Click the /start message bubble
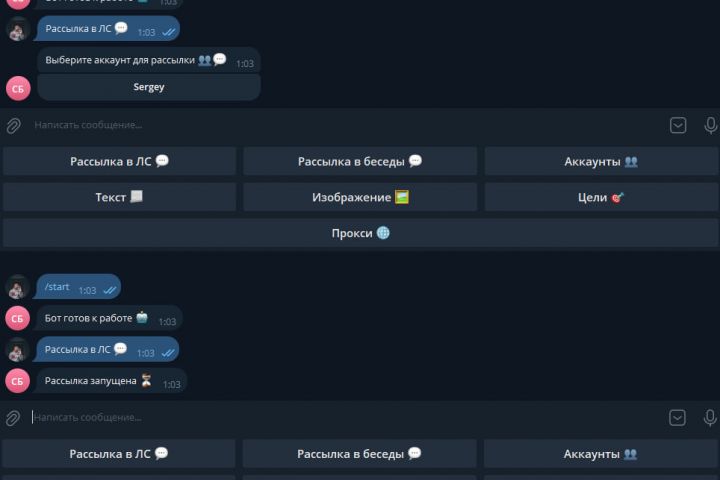 (78, 288)
